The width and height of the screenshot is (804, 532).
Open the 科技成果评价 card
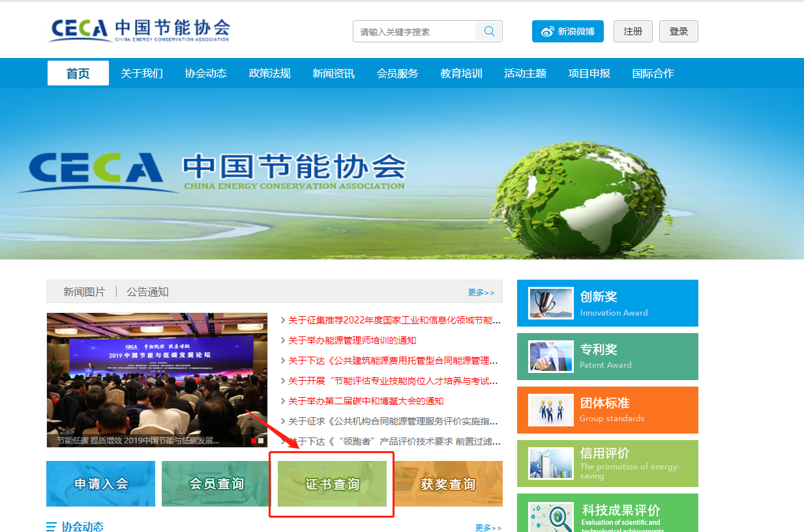[608, 513]
